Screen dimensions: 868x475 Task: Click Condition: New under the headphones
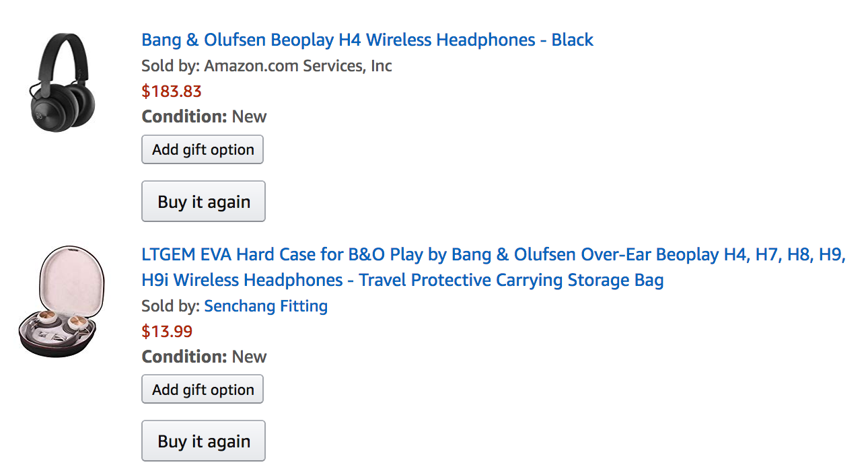point(204,116)
